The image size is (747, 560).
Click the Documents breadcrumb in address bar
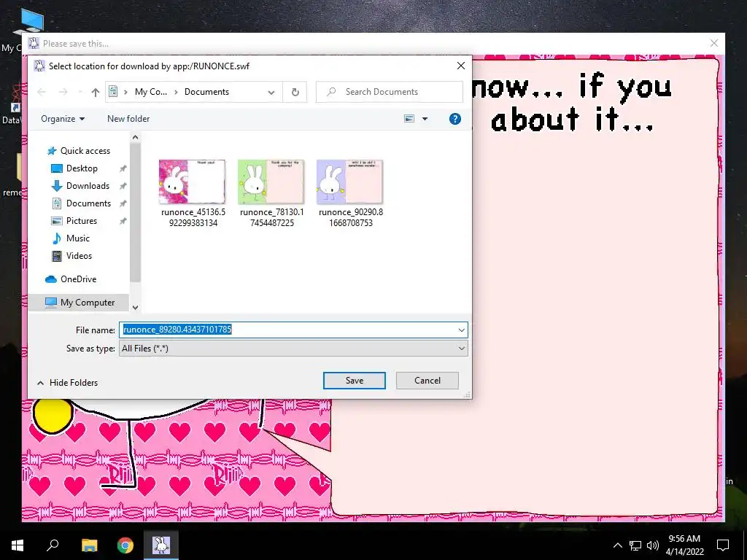coord(206,92)
